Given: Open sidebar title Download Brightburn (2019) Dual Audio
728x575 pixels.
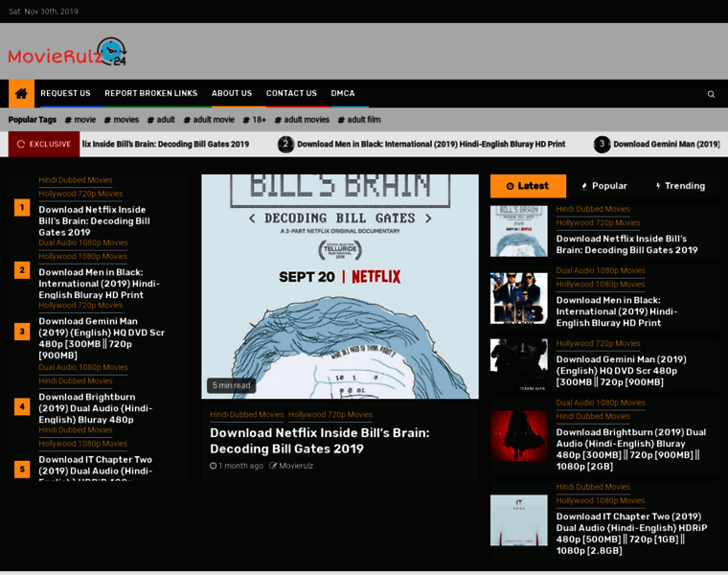Looking at the screenshot, I should [x=631, y=449].
